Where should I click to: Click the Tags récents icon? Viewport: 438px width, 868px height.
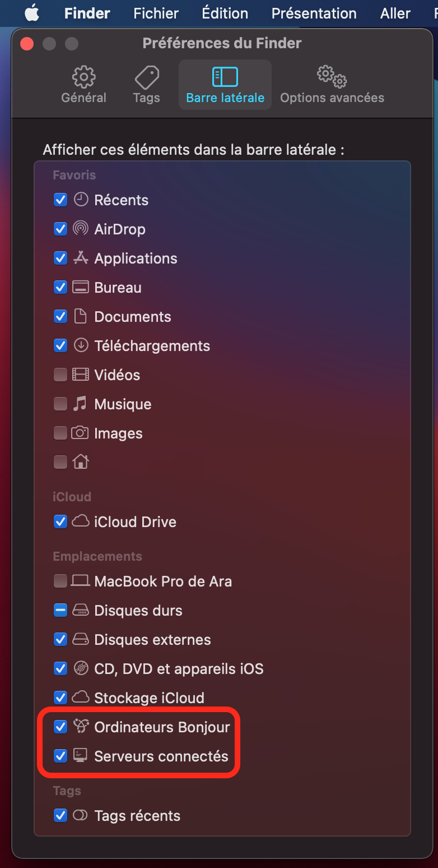pyautogui.click(x=81, y=815)
